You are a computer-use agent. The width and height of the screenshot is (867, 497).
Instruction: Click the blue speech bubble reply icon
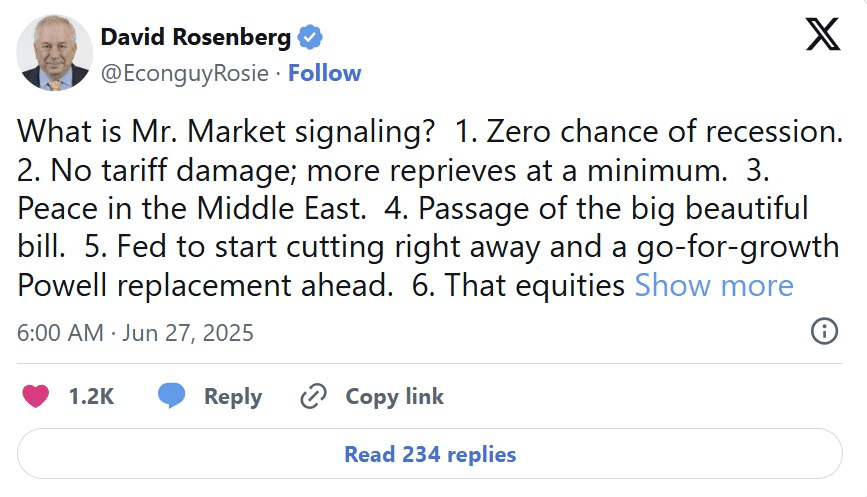[x=171, y=396]
